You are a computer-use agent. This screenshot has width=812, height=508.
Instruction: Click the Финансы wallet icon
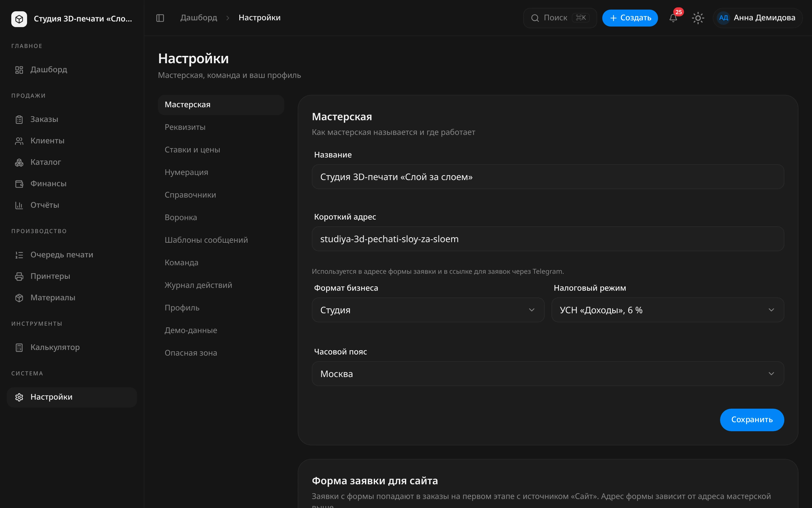click(19, 184)
